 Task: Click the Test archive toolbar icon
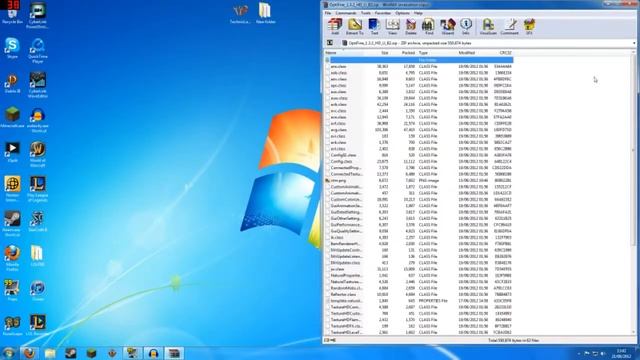[374, 27]
